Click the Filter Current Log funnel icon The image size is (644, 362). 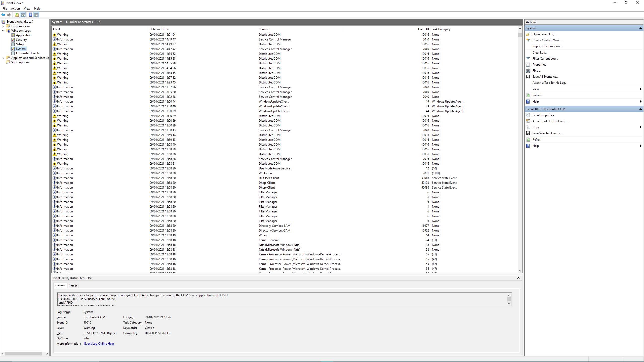(528, 59)
